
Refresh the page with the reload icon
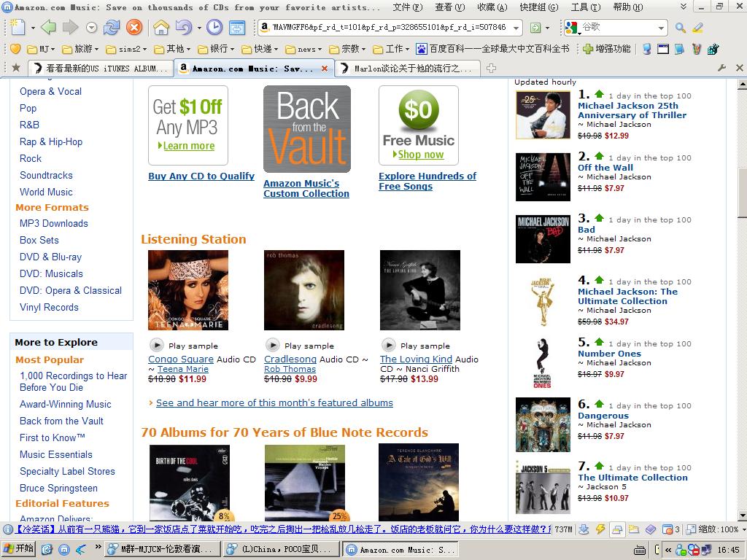tap(112, 27)
